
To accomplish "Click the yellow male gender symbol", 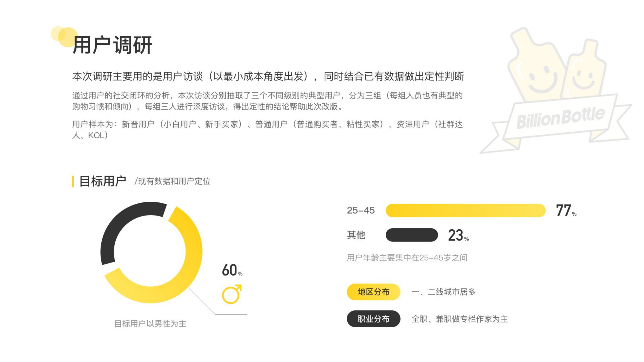I will click(x=231, y=295).
